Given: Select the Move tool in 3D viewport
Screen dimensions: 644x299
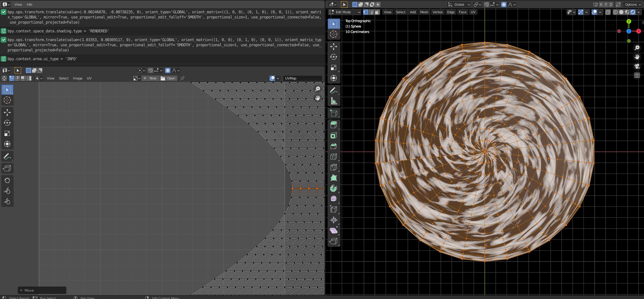Looking at the screenshot, I should click(333, 46).
